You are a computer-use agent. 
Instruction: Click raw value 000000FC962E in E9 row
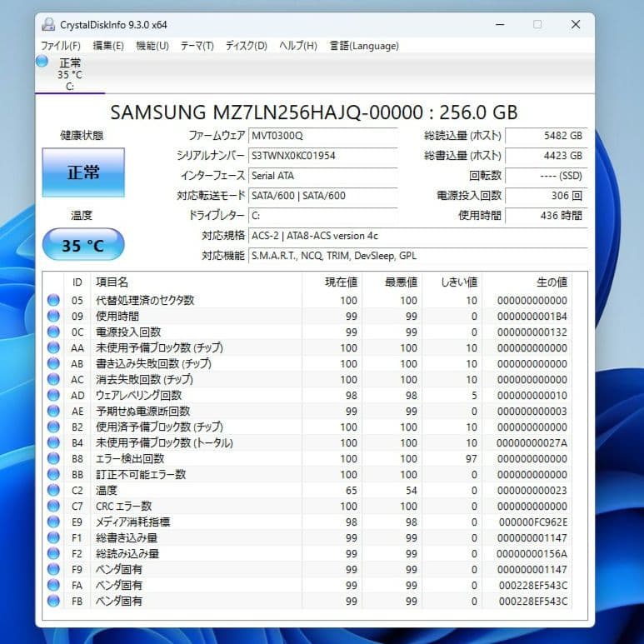coord(532,522)
